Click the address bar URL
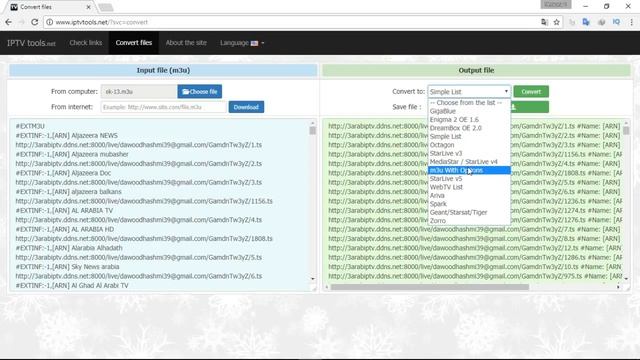 tap(102, 22)
